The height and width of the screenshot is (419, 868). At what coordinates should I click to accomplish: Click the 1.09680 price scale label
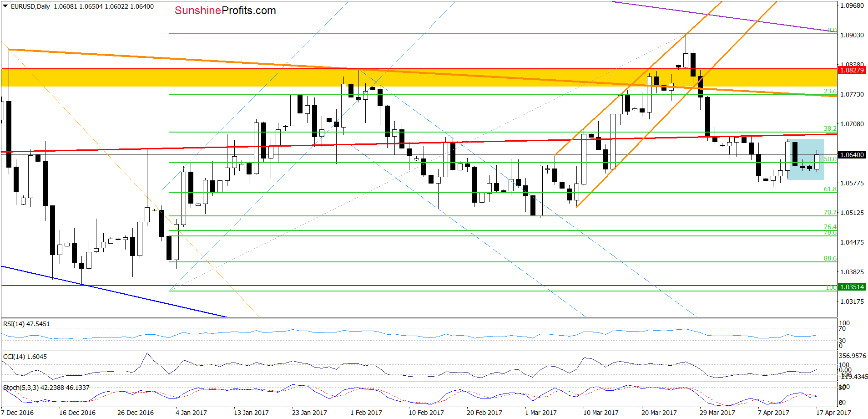(852, 5)
